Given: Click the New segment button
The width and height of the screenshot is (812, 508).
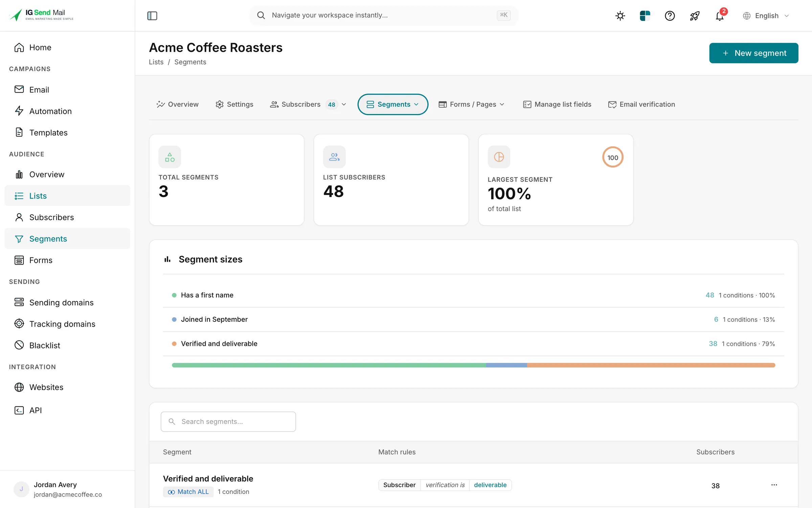Looking at the screenshot, I should 754,53.
